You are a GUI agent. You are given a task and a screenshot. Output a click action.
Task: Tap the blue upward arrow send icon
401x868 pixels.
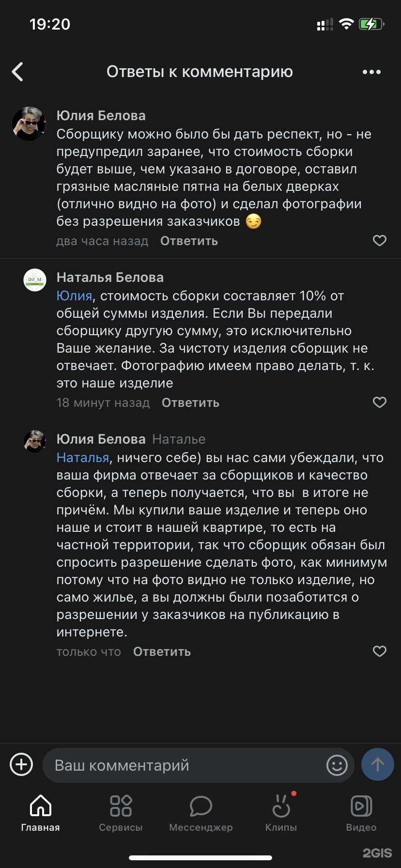click(377, 764)
